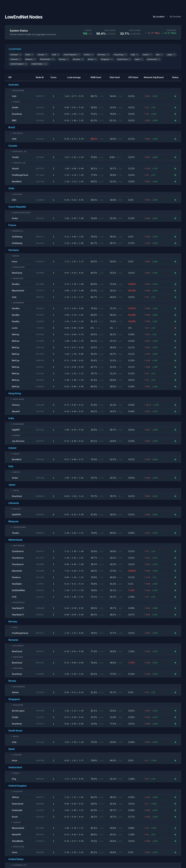Click the red offline status dot for Loclix
This screenshot has width=186, height=868.
tap(175, 328)
